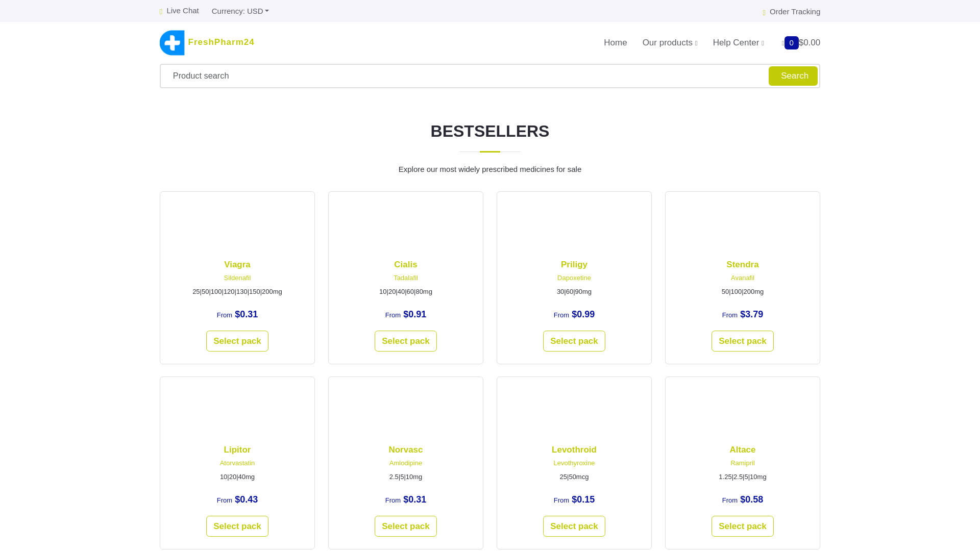This screenshot has width=980, height=551.
Task: Click the Ramipril ingredient label
Action: [743, 463]
